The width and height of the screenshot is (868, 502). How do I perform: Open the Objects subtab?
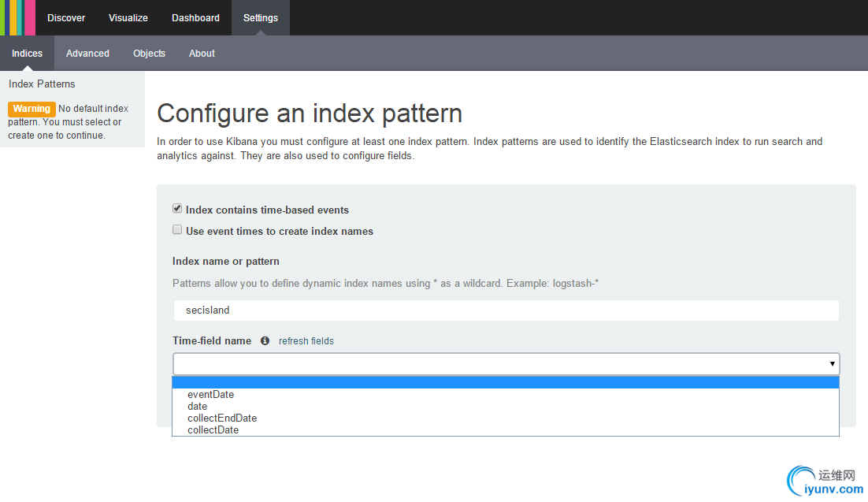pyautogui.click(x=149, y=54)
